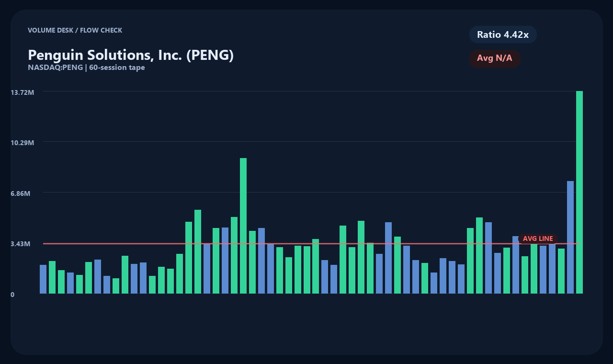Image resolution: width=613 pixels, height=364 pixels.
Task: Click the 6.86M axis label
Action: (x=21, y=193)
